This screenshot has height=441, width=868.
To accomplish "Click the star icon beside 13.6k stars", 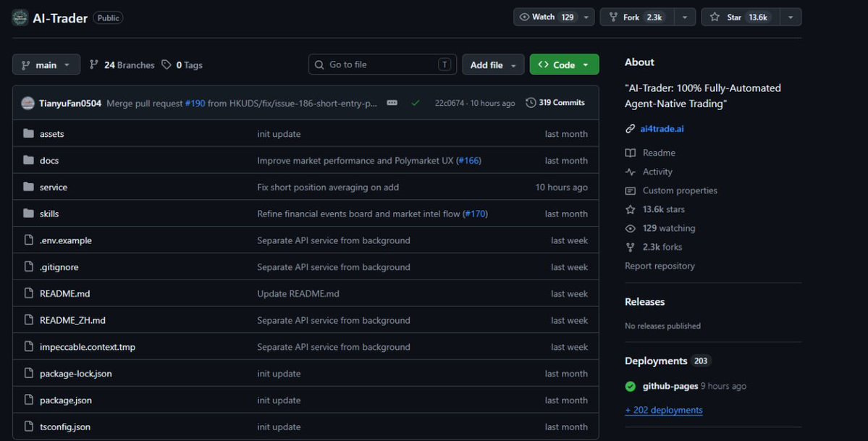I will click(x=630, y=209).
